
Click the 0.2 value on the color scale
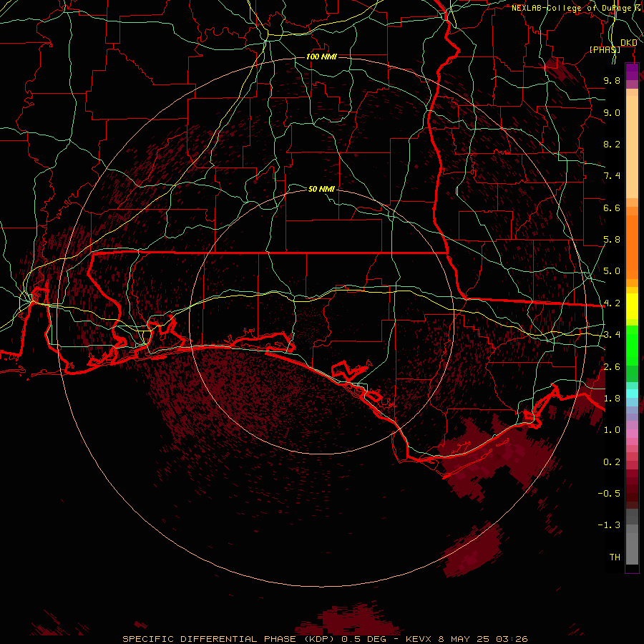[x=612, y=462]
